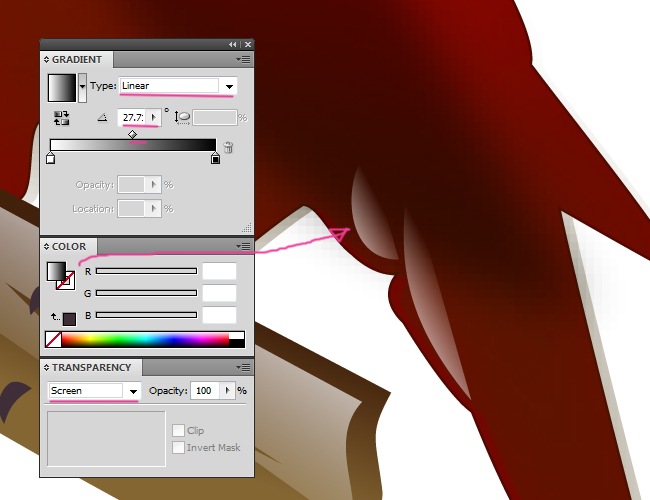Select the black gradient stop on right
The height and width of the screenshot is (500, 650).
[215, 157]
